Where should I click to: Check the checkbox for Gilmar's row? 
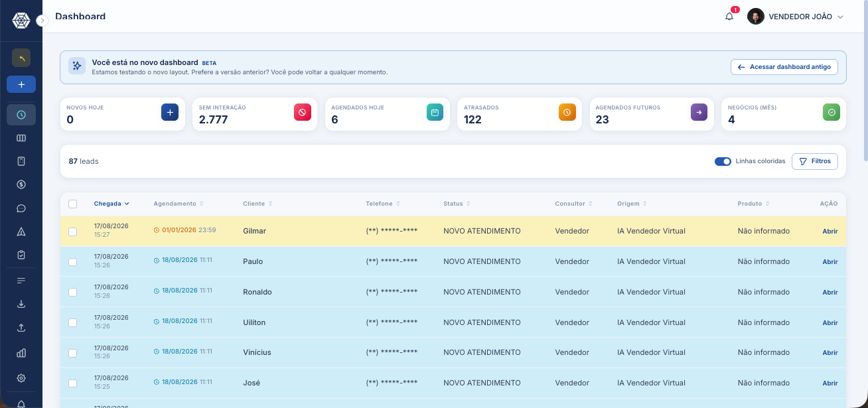click(x=73, y=231)
